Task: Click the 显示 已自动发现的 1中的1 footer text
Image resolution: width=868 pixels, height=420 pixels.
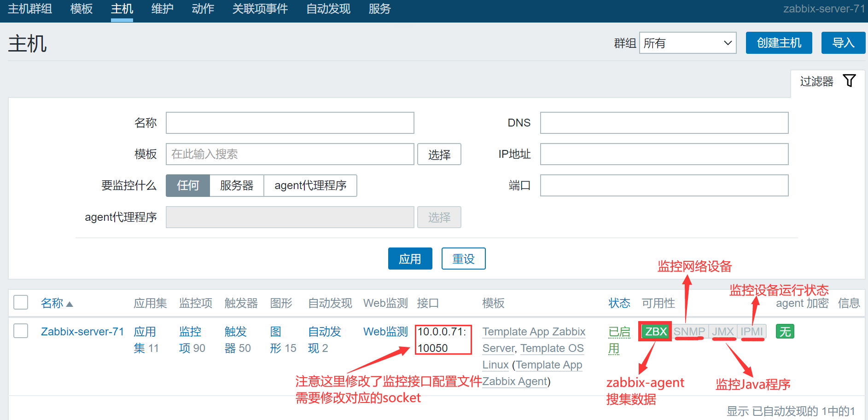Action: pos(791,411)
